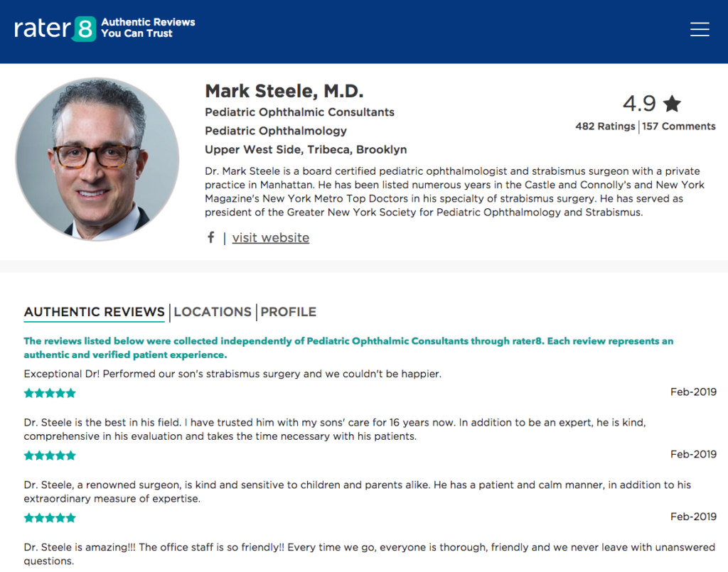This screenshot has height=572, width=728.
Task: Select the Authentic Reviews tab
Action: coord(95,312)
